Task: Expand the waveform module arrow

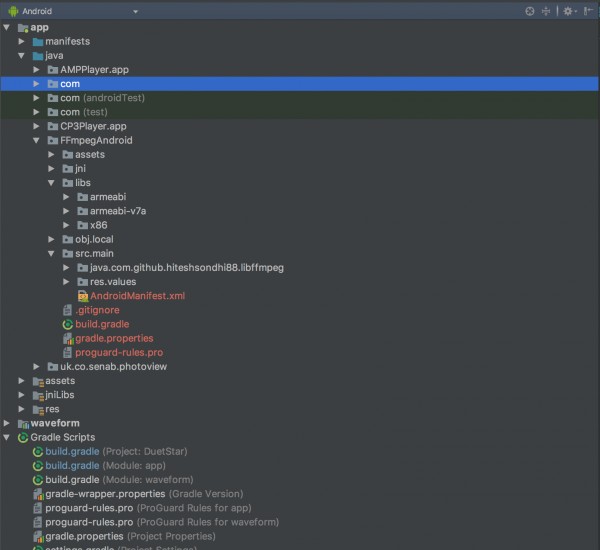Action: click(7, 423)
